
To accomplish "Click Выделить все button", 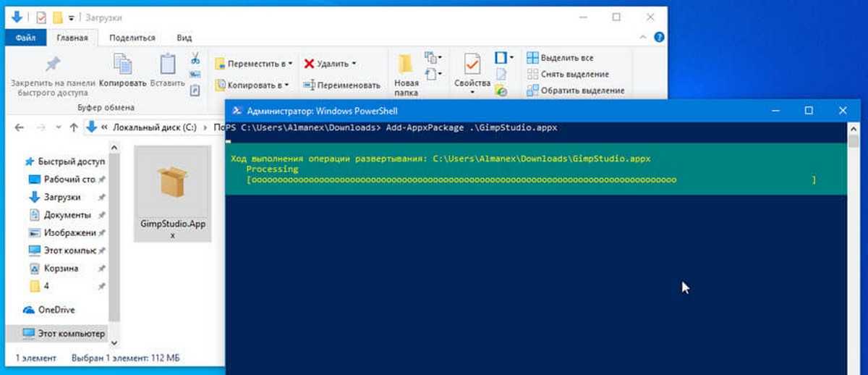I will [560, 58].
